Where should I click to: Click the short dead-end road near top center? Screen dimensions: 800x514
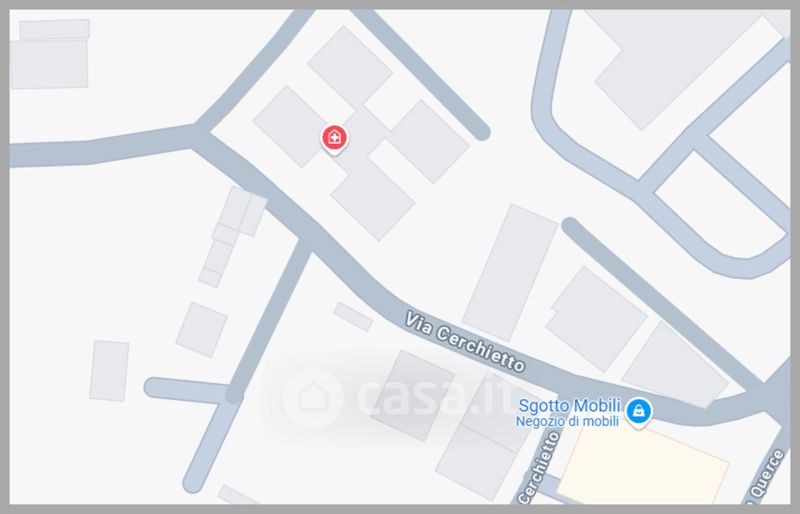point(421,73)
